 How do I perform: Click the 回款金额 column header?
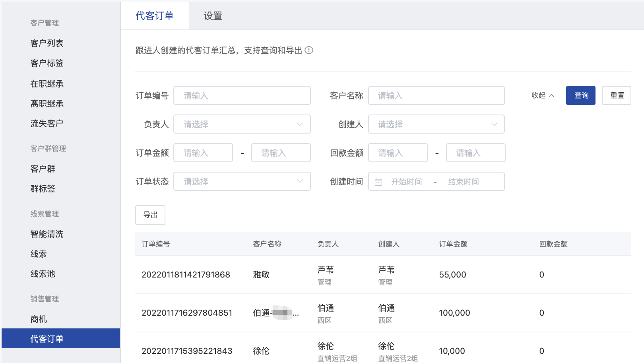point(553,244)
